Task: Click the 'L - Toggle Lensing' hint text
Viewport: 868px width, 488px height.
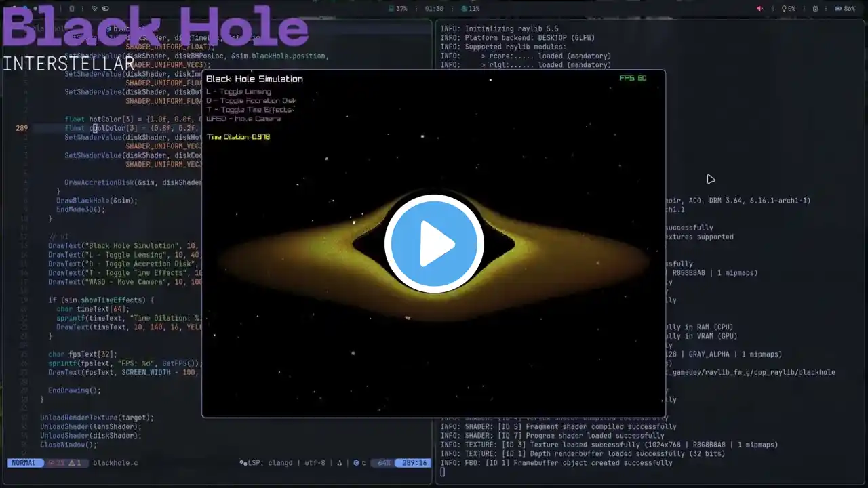Action: pos(239,91)
